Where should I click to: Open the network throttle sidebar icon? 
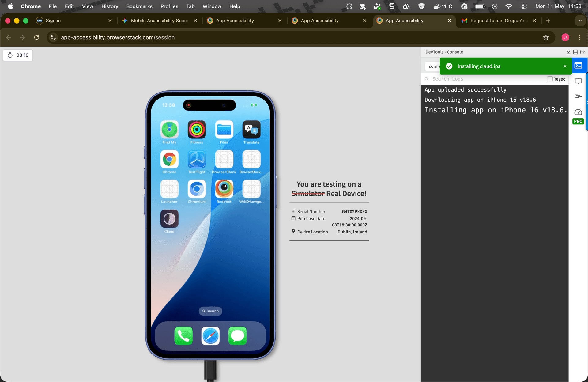[x=578, y=96]
